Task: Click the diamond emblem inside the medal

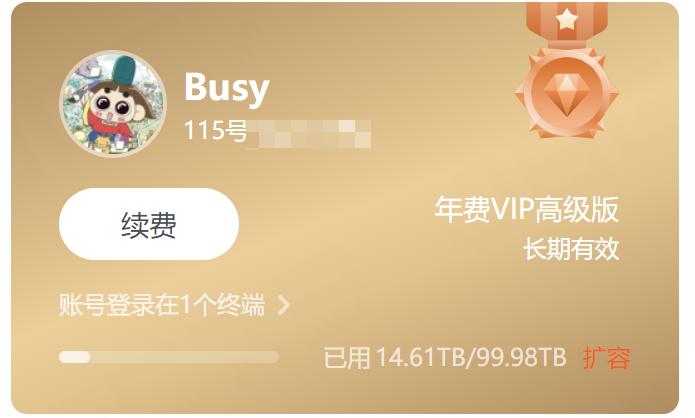Action: click(566, 94)
